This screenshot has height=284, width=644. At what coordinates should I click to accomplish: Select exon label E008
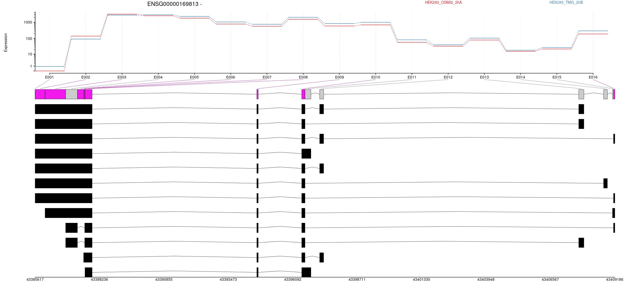(x=303, y=77)
